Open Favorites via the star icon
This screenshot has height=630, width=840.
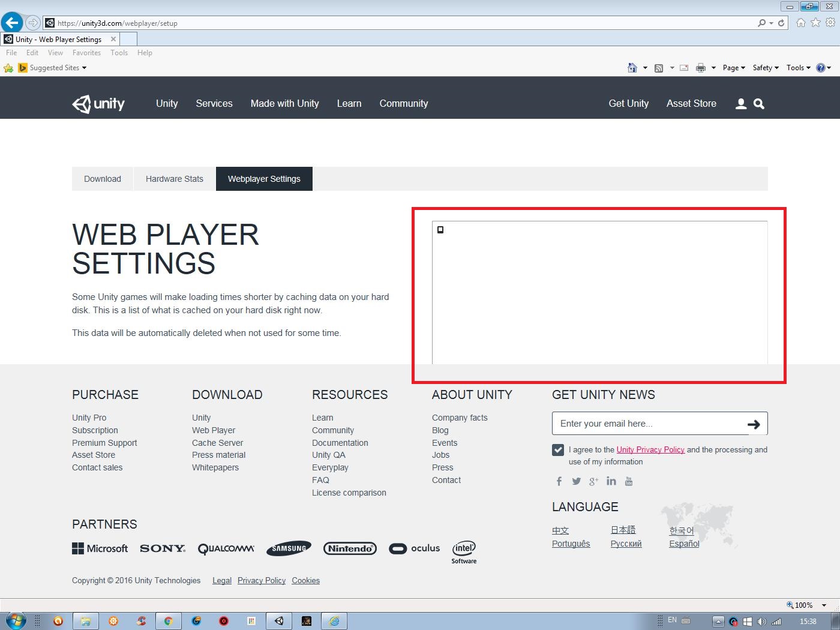point(815,23)
